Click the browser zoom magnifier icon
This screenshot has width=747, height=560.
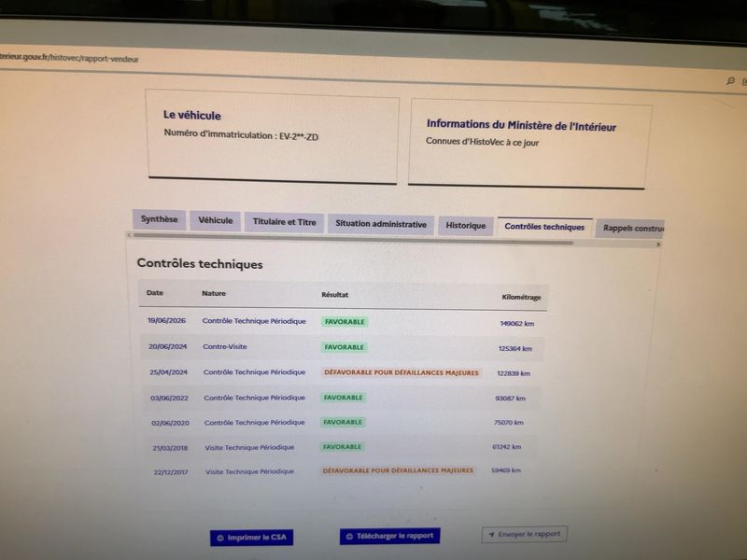tap(730, 81)
